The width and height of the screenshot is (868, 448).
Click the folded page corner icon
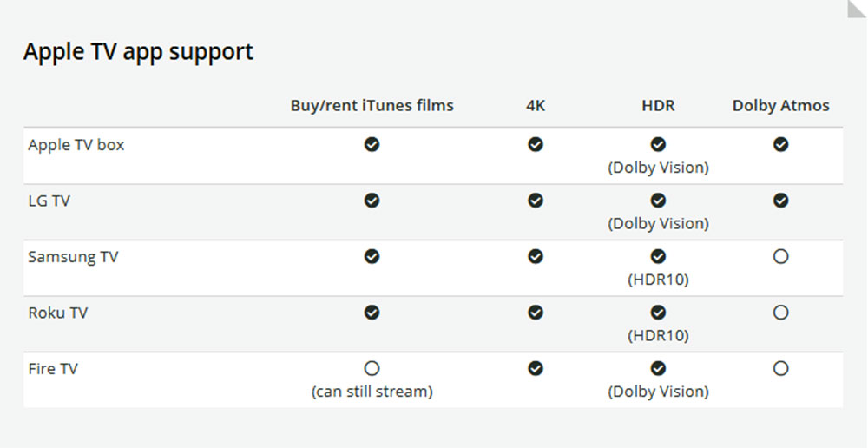point(857,9)
